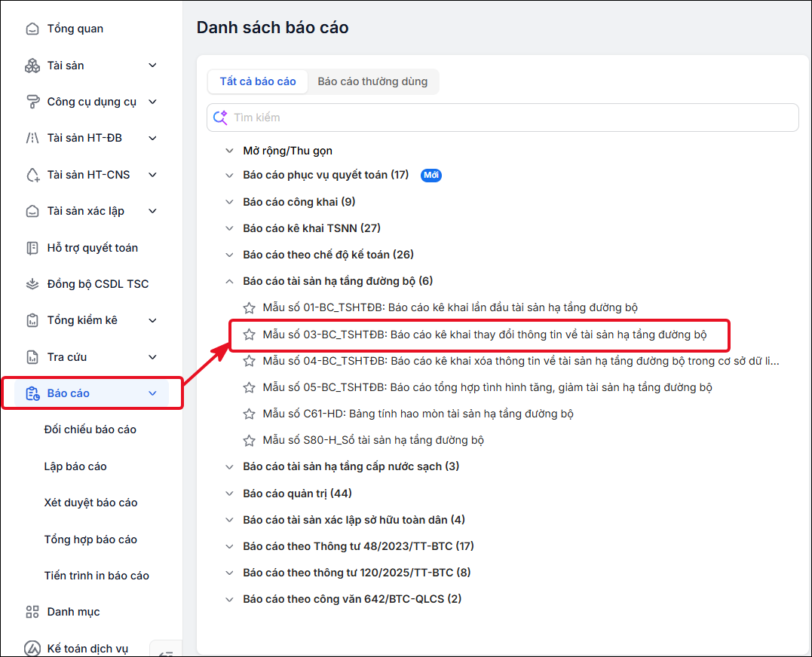Click the Tổng kiểm kê clipboard icon

tap(32, 320)
